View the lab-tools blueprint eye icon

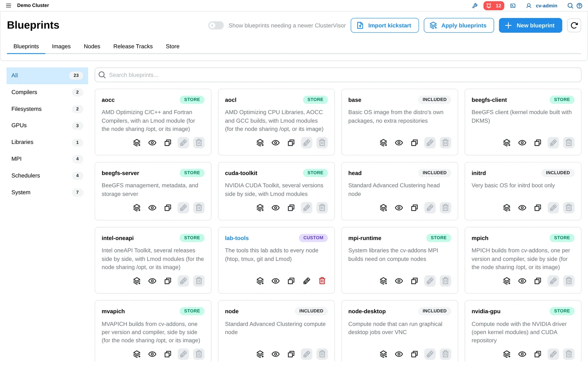pos(276,281)
